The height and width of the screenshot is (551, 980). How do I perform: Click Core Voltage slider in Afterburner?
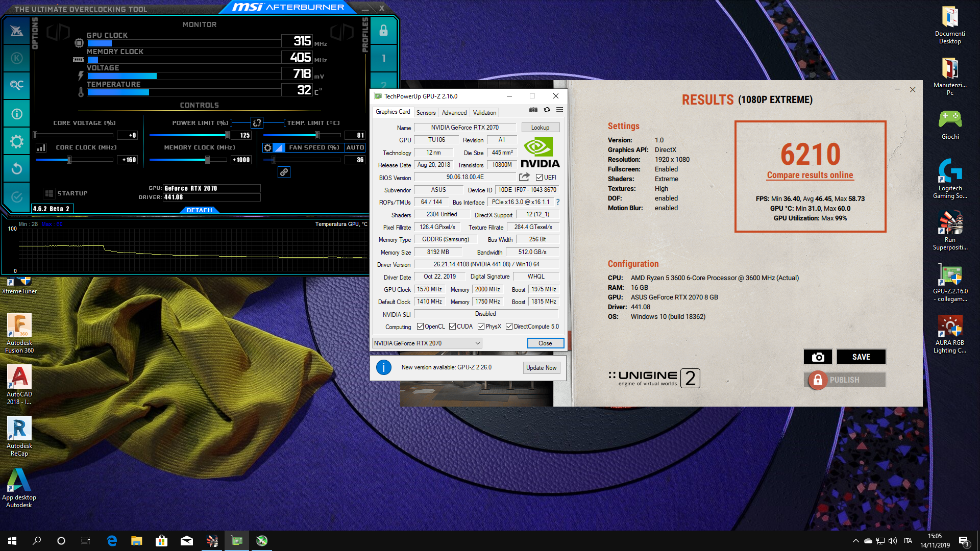point(73,135)
